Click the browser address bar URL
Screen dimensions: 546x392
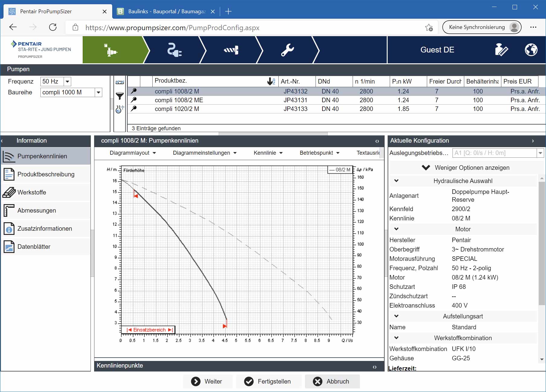click(172, 28)
